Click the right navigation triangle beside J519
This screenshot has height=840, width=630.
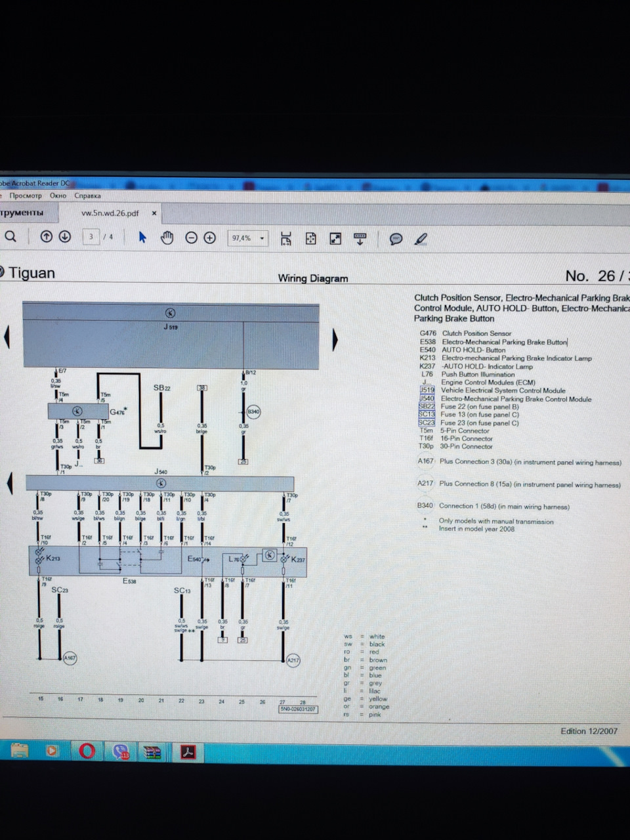pyautogui.click(x=335, y=339)
